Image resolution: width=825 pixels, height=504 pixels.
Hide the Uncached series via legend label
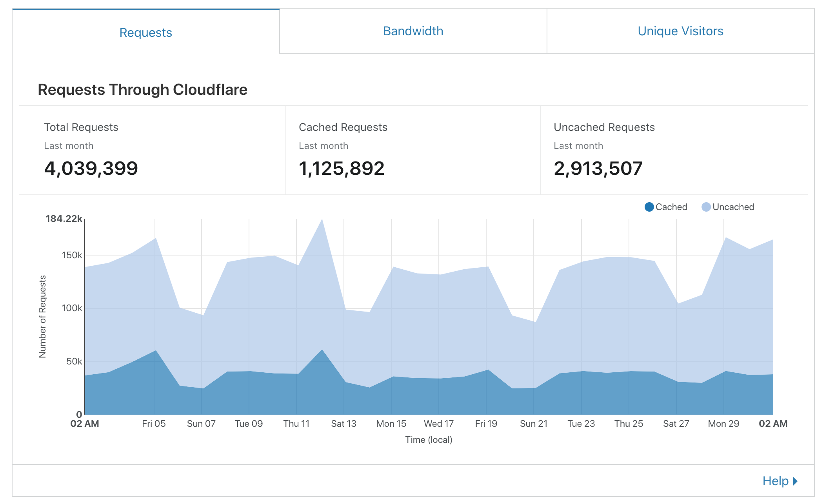(x=733, y=207)
